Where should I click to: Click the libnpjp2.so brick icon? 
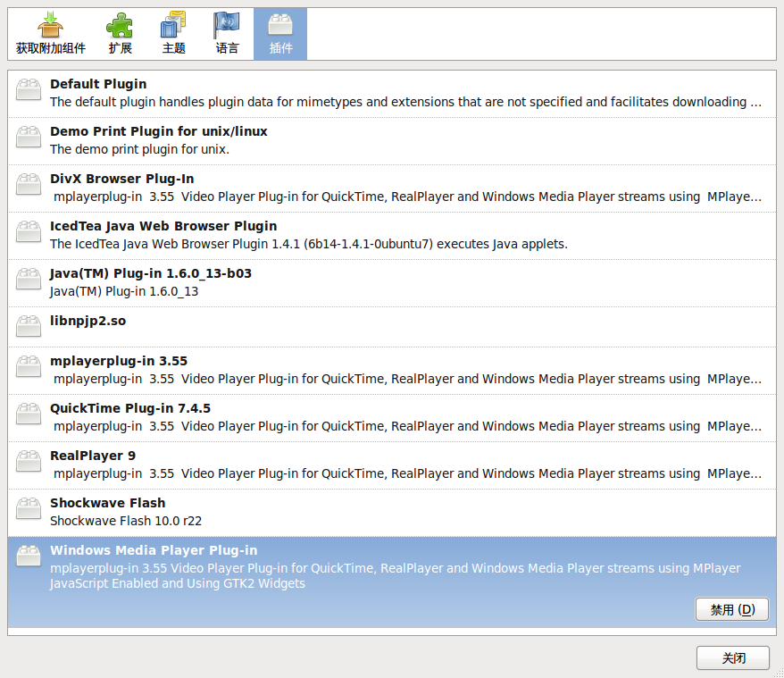coord(29,326)
